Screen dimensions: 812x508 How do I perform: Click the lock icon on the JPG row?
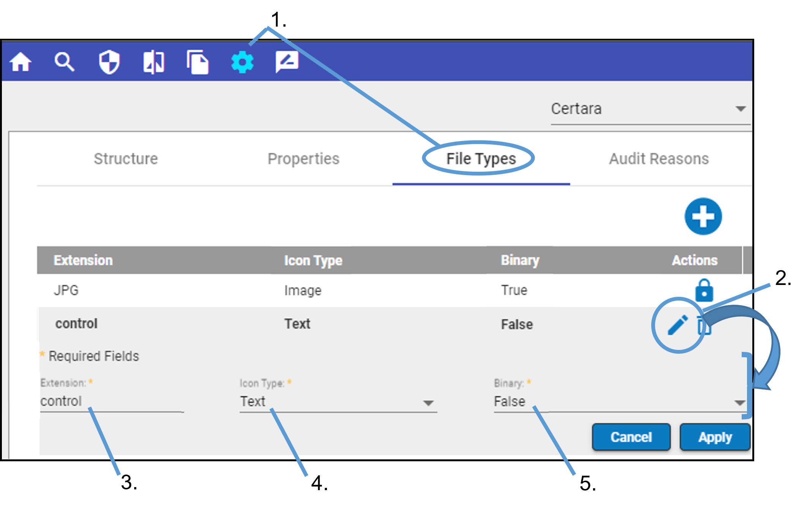pos(704,291)
